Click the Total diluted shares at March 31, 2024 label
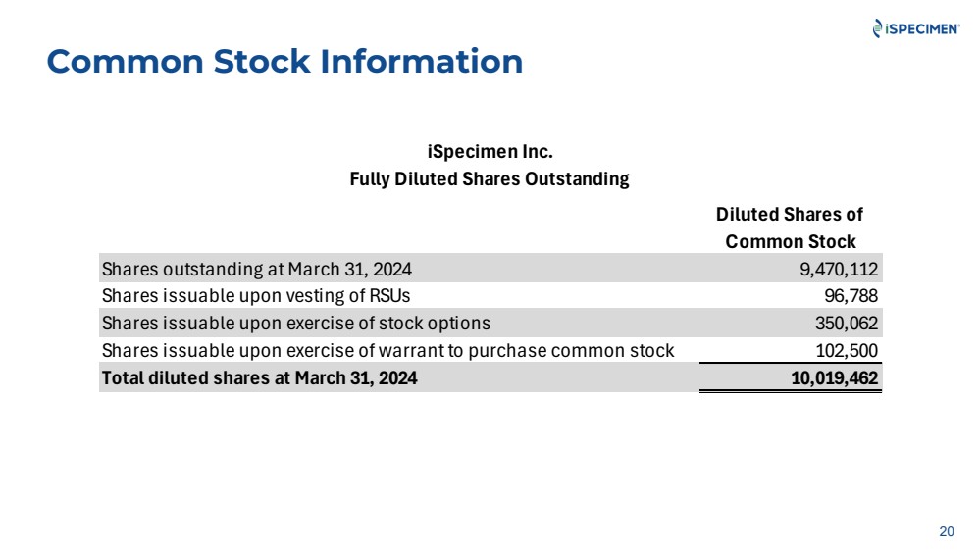 click(x=259, y=377)
